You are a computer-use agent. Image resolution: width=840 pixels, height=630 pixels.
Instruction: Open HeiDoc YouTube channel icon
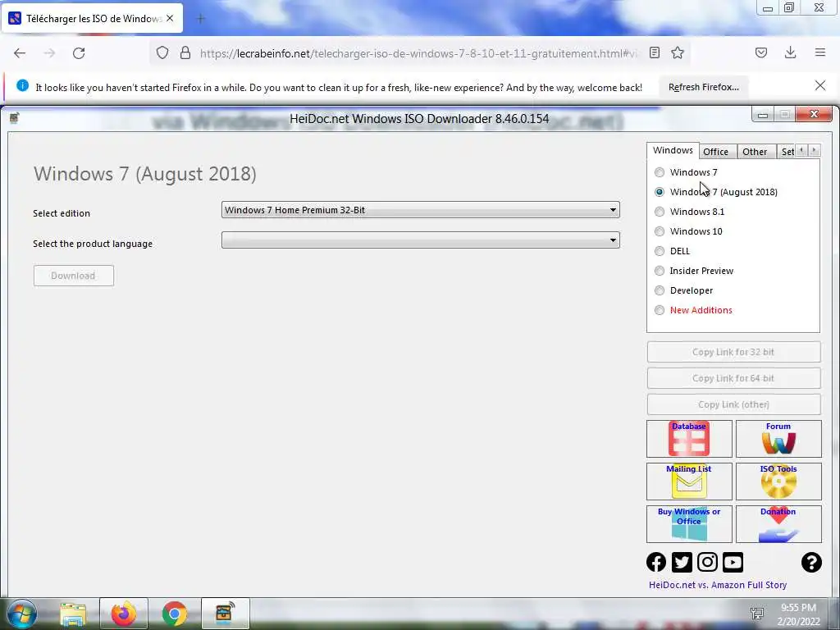733,562
